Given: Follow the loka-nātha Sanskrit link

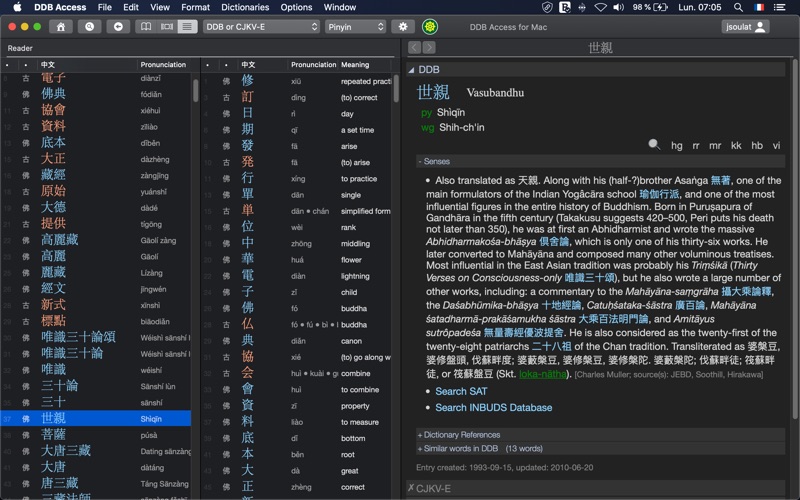Looking at the screenshot, I should (542, 374).
